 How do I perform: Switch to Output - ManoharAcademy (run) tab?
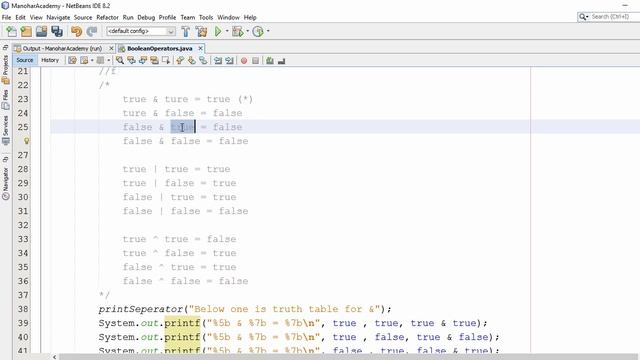coord(62,48)
